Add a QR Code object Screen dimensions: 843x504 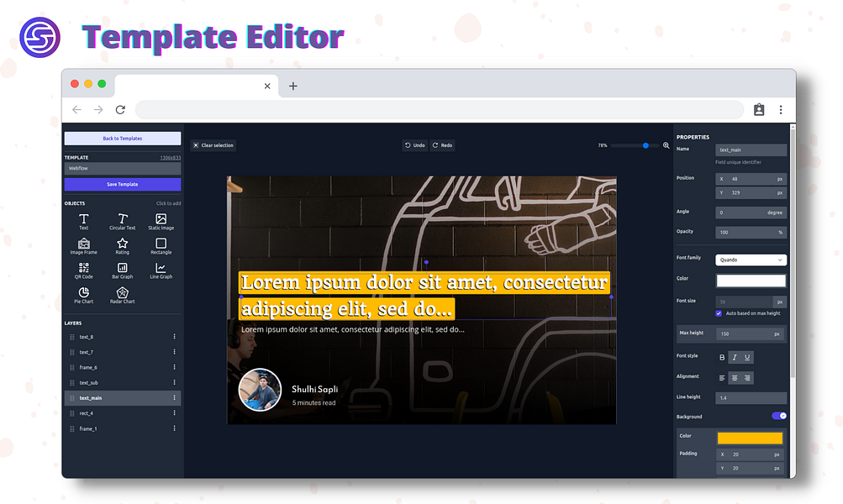coord(84,270)
